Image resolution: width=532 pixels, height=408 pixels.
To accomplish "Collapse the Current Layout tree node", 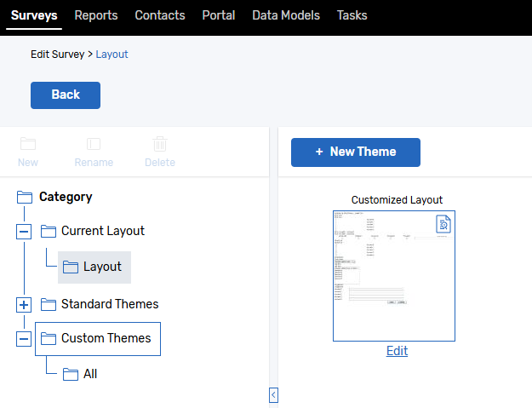I will [x=24, y=232].
